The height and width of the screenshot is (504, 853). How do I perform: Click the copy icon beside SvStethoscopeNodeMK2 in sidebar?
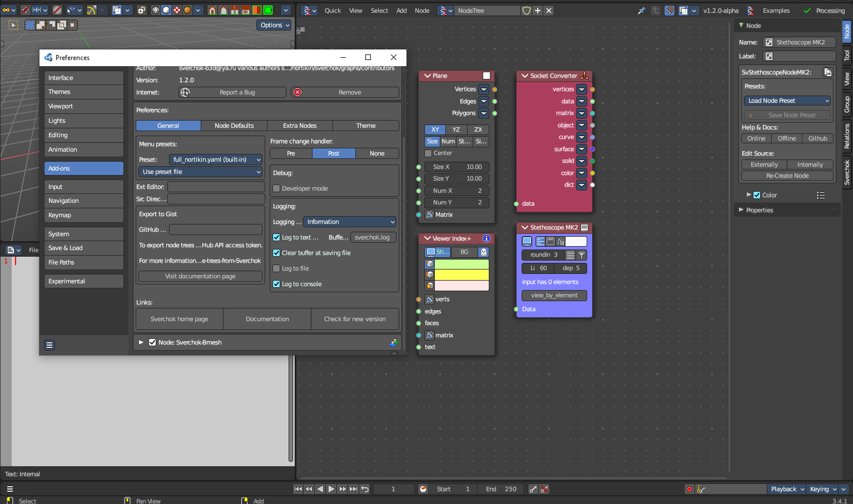pos(828,72)
